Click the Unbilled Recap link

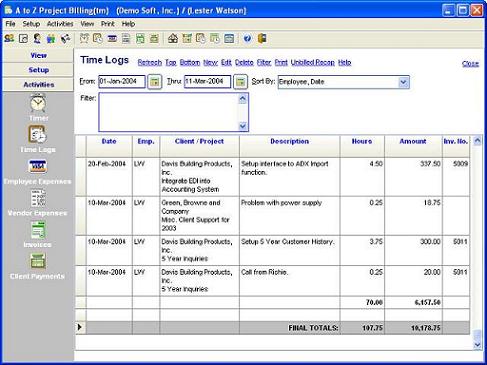tap(312, 63)
